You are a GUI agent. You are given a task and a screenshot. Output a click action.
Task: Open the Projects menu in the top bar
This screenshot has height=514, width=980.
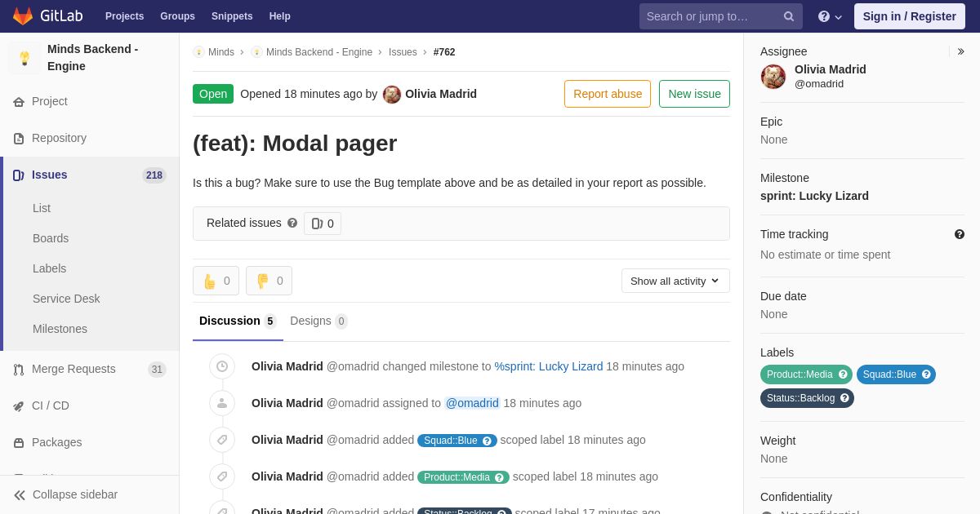click(x=124, y=16)
